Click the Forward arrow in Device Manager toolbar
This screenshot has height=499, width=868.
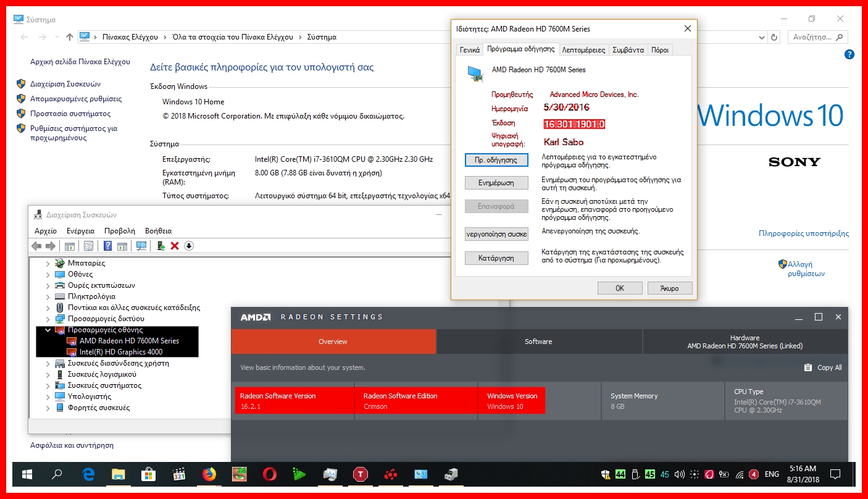coord(50,246)
